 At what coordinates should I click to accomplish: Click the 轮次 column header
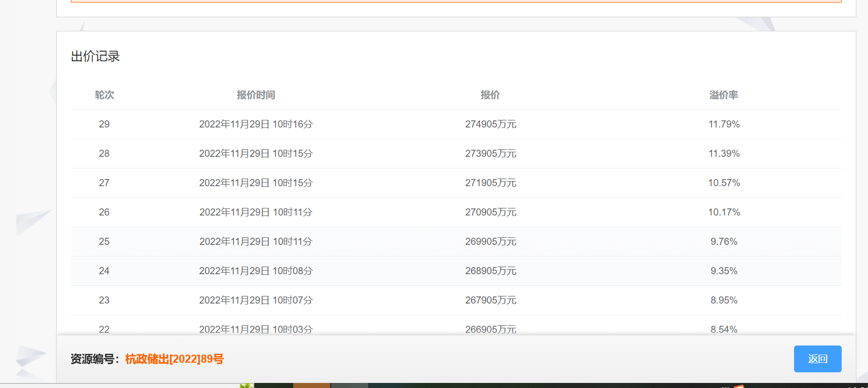click(104, 95)
